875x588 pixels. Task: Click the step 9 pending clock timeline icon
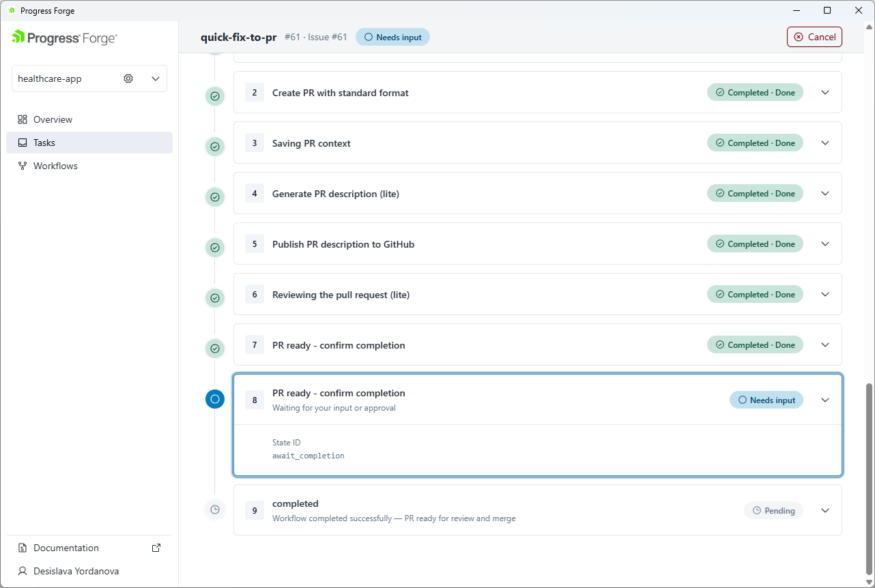[x=215, y=510]
